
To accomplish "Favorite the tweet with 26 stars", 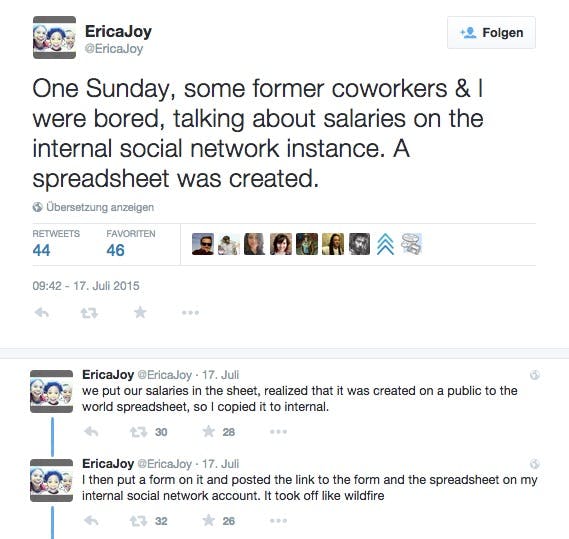I will coord(209,520).
